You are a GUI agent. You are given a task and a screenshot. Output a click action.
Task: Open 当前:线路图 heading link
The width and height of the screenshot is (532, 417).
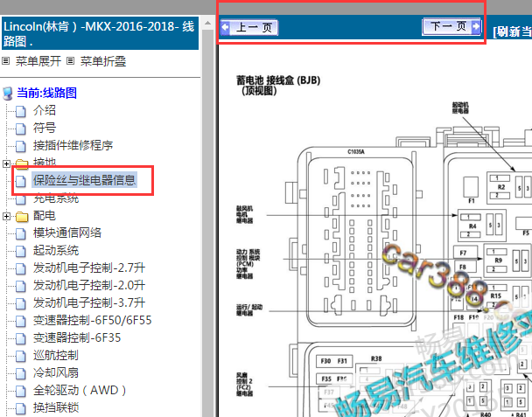[x=47, y=93]
